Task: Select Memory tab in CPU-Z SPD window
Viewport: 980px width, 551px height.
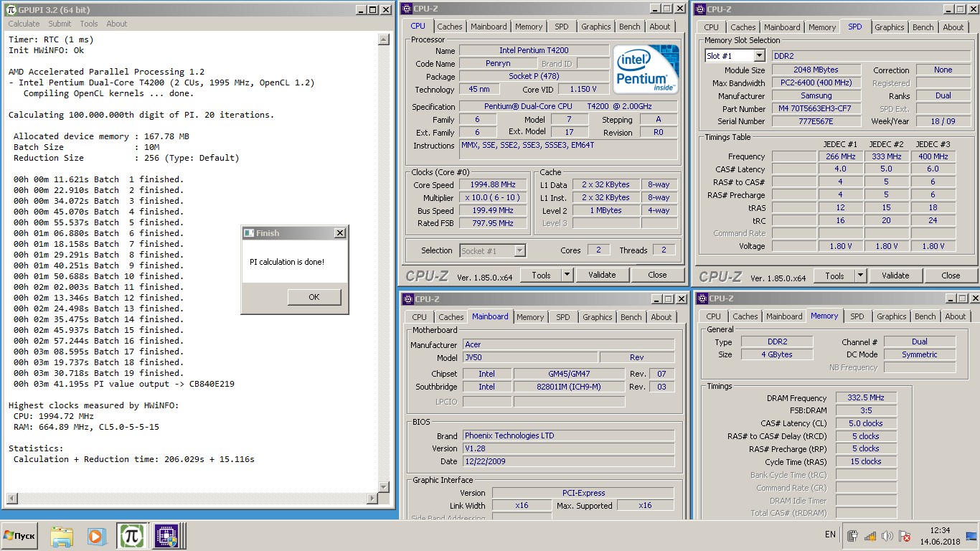Action: 821,27
